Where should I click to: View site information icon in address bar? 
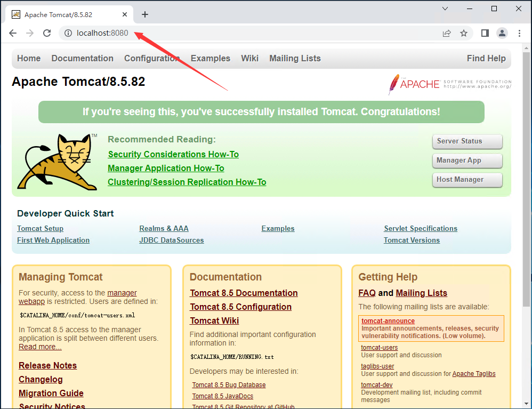[x=68, y=33]
